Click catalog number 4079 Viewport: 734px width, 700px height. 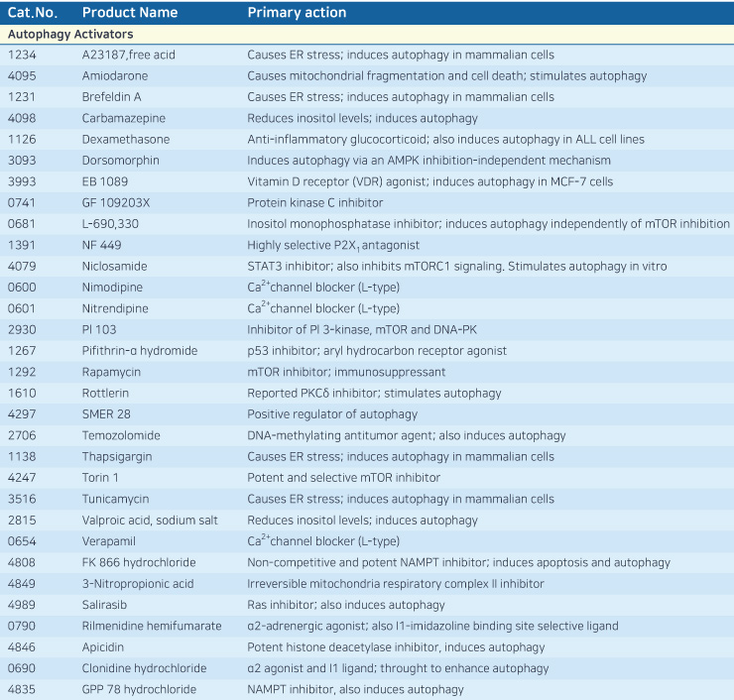coord(22,267)
